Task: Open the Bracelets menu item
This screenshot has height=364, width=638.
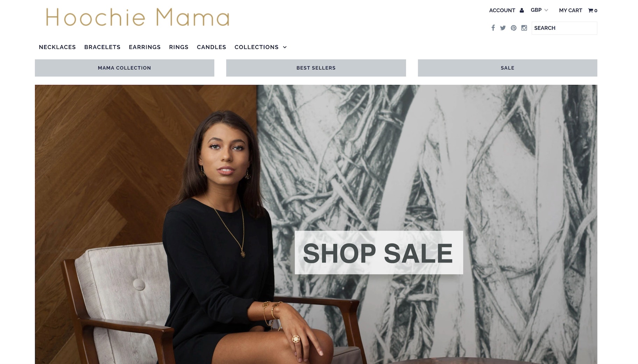Action: (102, 47)
